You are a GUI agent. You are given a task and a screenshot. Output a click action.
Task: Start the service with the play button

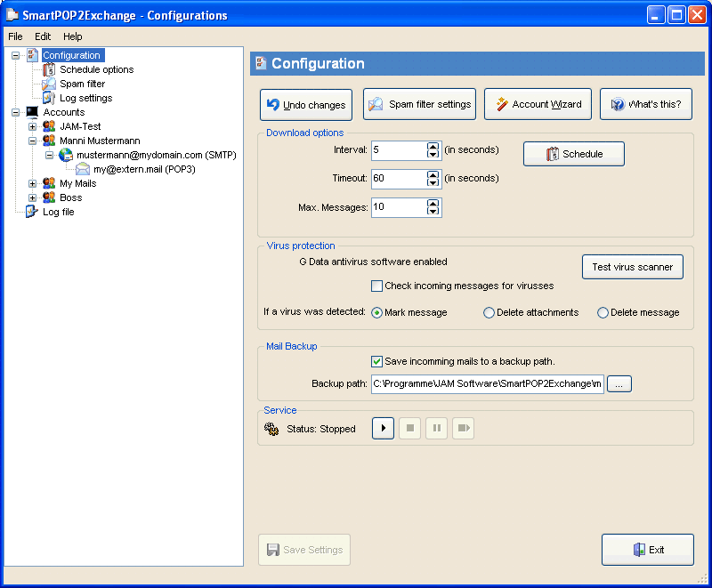[x=383, y=428]
